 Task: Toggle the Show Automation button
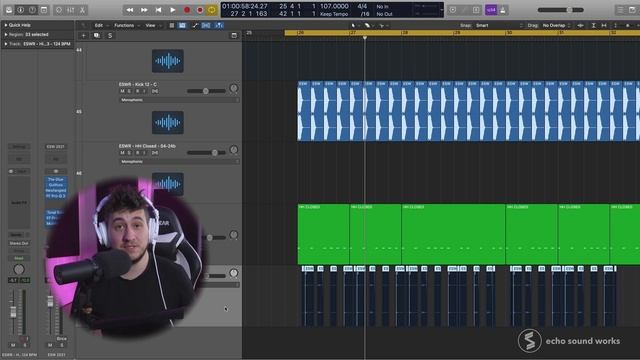[x=195, y=25]
